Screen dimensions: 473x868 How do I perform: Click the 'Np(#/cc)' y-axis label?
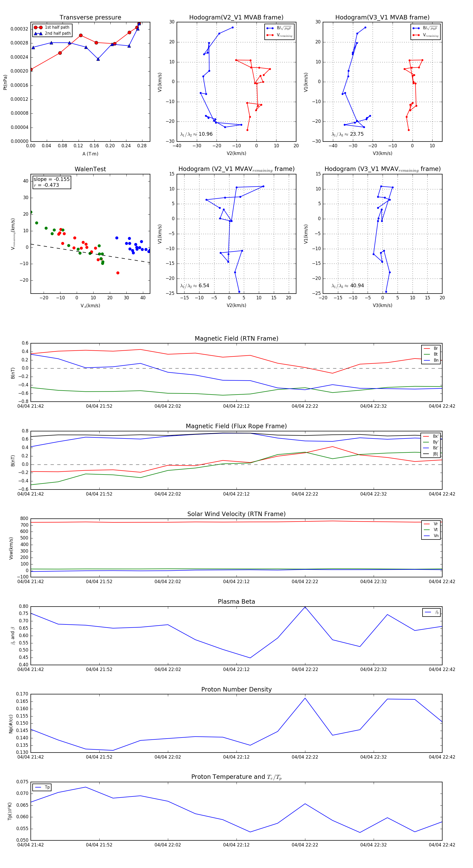[x=11, y=723]
